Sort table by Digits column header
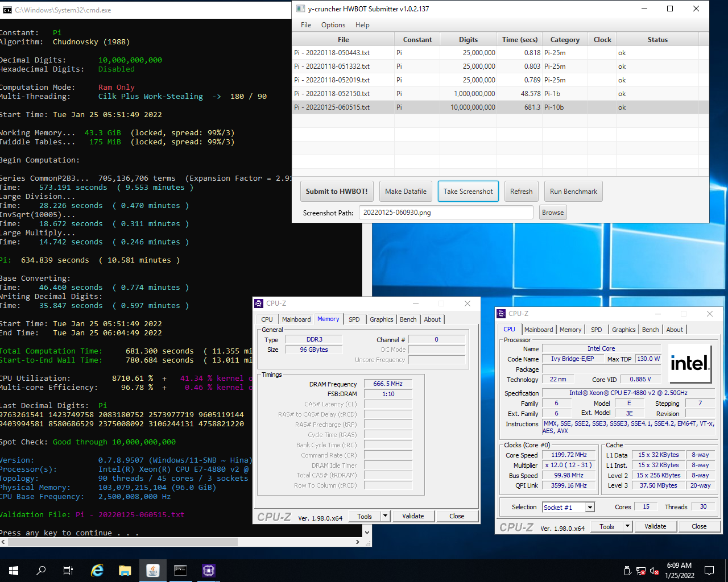This screenshot has width=728, height=582. pyautogui.click(x=469, y=40)
